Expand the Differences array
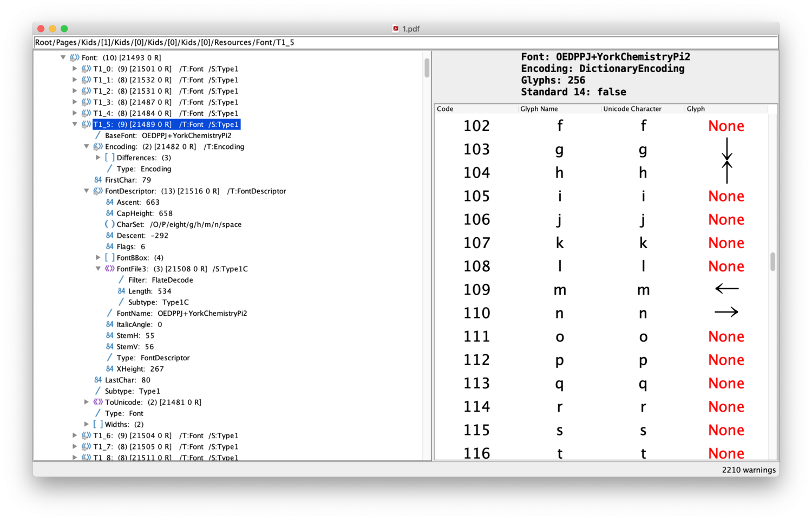This screenshot has height=520, width=812. coord(98,158)
